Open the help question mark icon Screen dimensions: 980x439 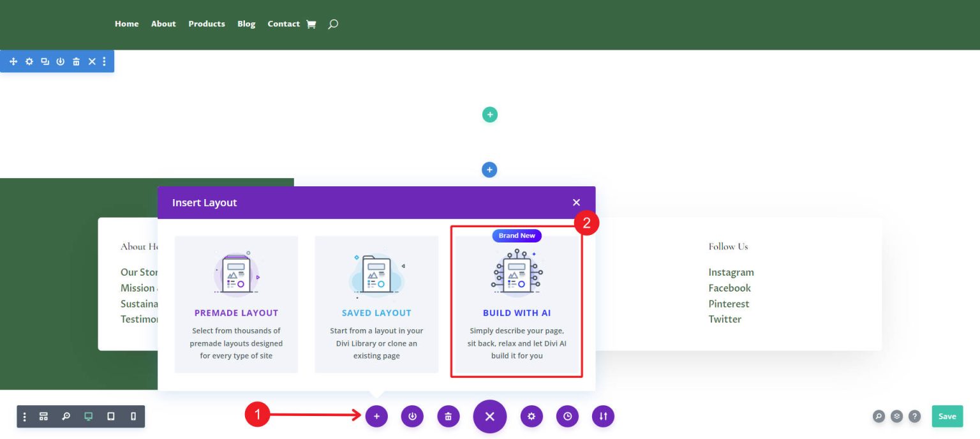914,416
